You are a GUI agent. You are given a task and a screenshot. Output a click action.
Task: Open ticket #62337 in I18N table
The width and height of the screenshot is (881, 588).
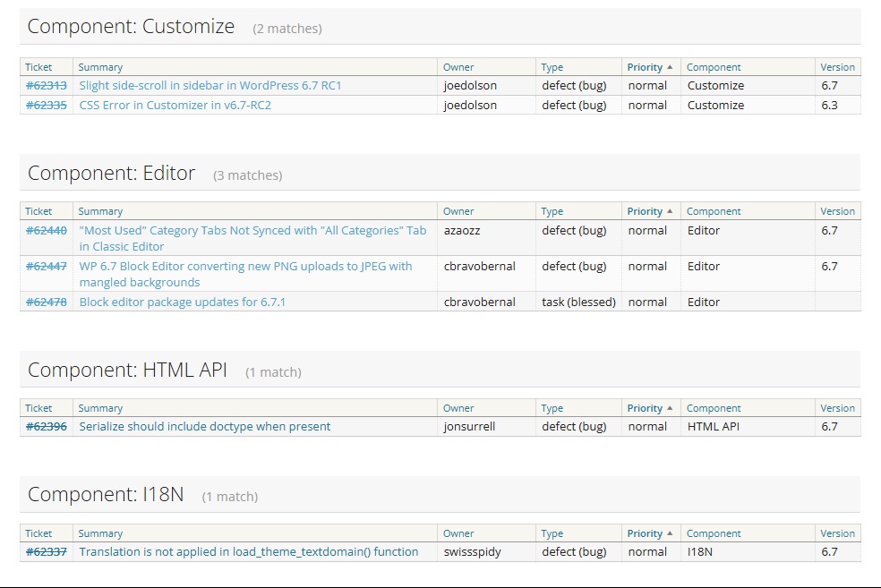click(46, 552)
